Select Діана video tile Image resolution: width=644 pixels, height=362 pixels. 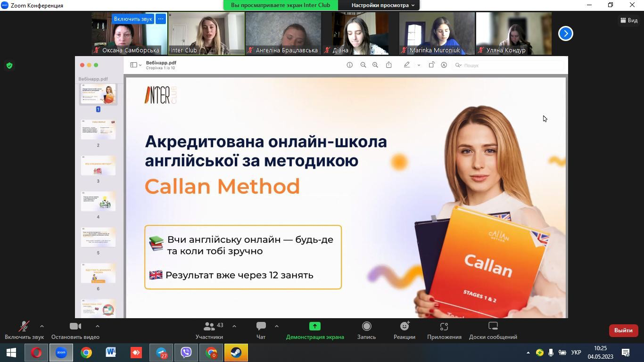[360, 33]
